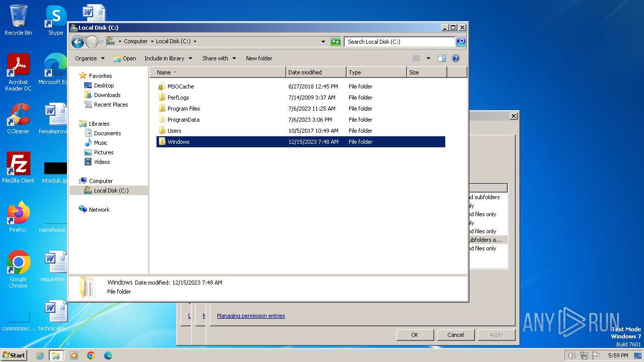Click the Change your view icon
The image size is (644, 362).
click(416, 58)
